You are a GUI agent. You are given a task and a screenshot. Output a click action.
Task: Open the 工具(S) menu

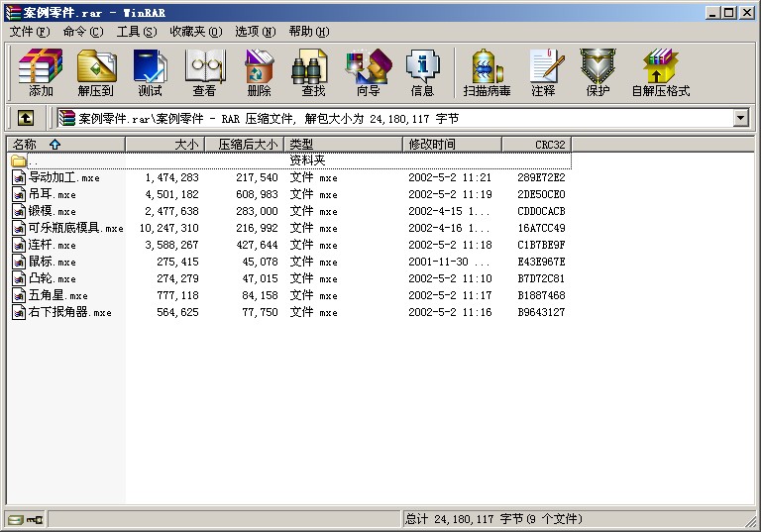137,32
